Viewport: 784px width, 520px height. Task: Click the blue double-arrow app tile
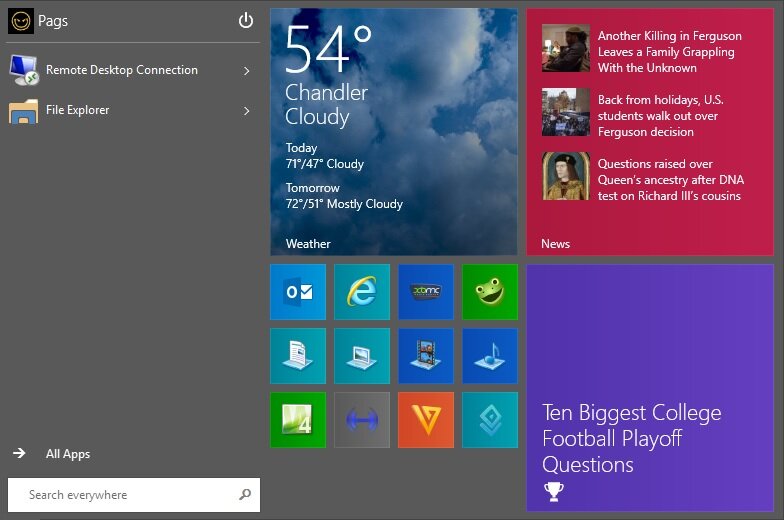point(362,420)
